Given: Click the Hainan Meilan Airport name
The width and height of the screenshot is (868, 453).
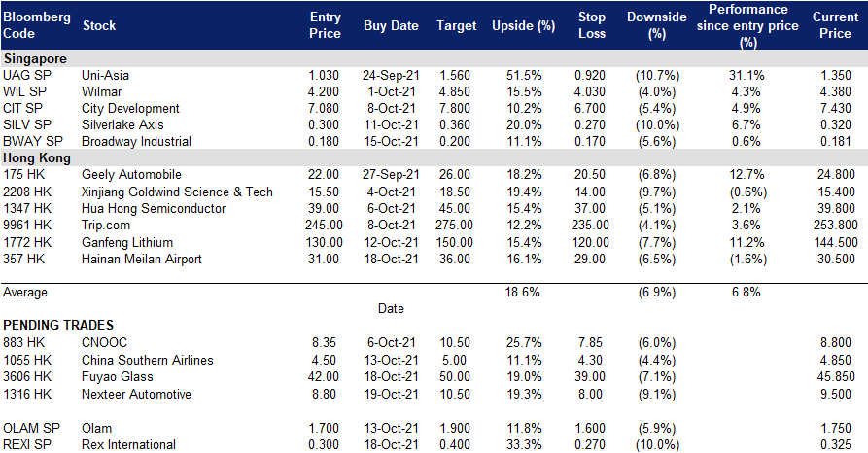Looking at the screenshot, I should tap(141, 260).
